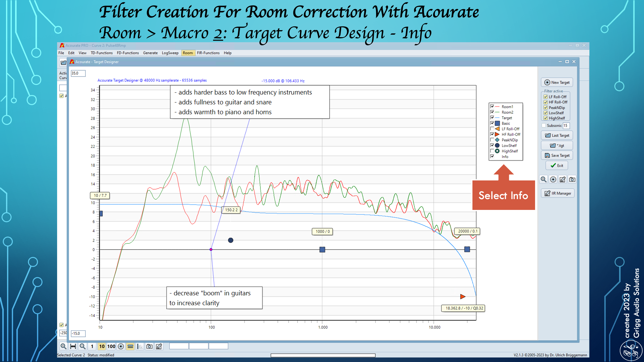Open the FIR-Functions menu

(208, 53)
